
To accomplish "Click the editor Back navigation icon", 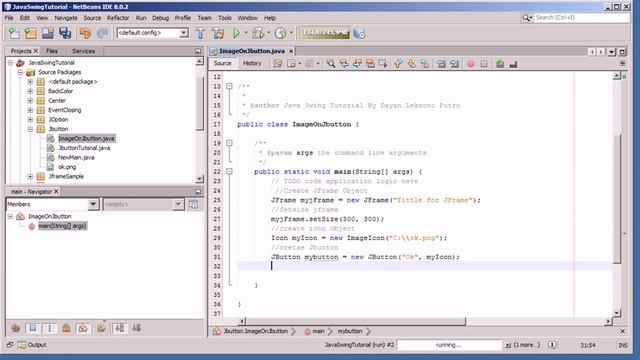I will click(x=291, y=64).
